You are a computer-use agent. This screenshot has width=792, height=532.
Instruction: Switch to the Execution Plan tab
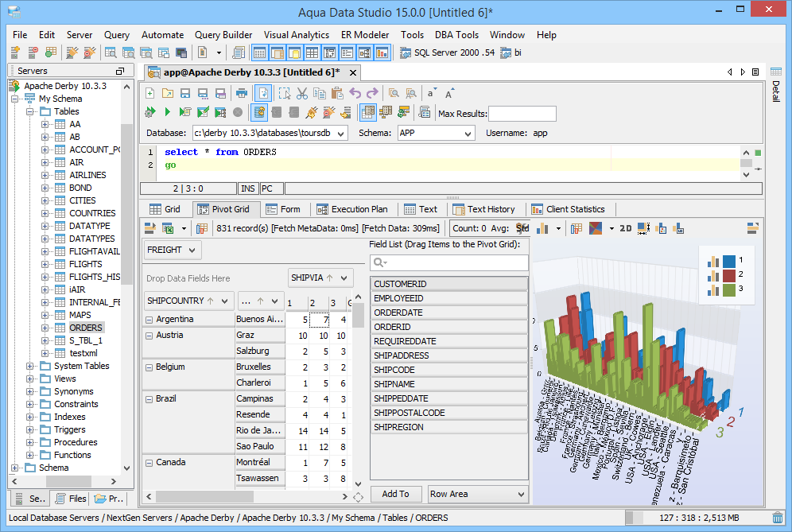(x=352, y=208)
